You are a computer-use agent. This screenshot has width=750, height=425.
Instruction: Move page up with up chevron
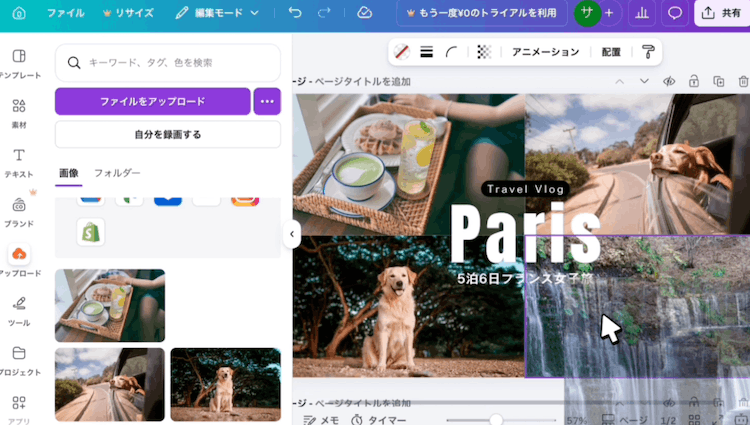click(619, 82)
